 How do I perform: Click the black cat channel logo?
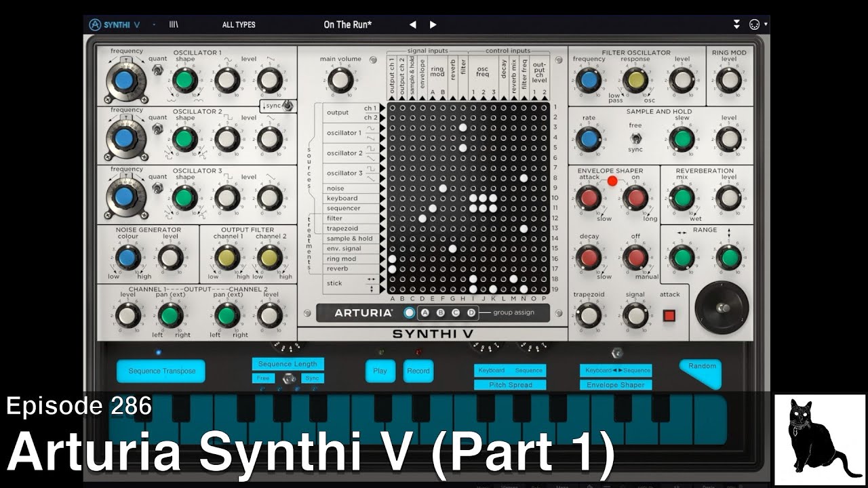(821, 440)
